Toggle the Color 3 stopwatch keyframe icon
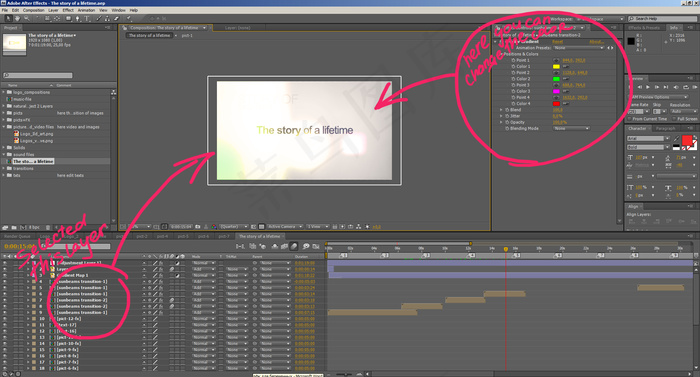Viewport: 700px width, 377px height. coord(513,91)
